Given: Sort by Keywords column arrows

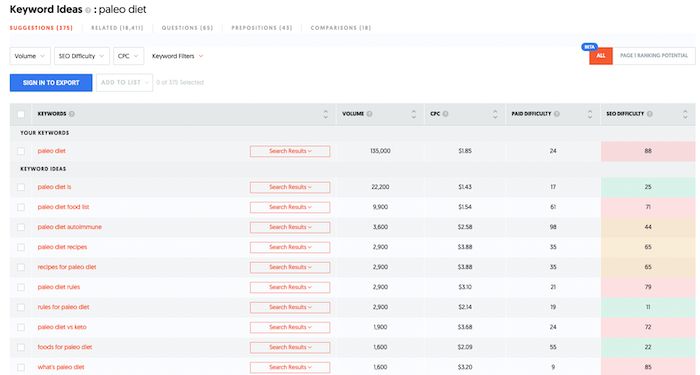Looking at the screenshot, I should point(325,114).
